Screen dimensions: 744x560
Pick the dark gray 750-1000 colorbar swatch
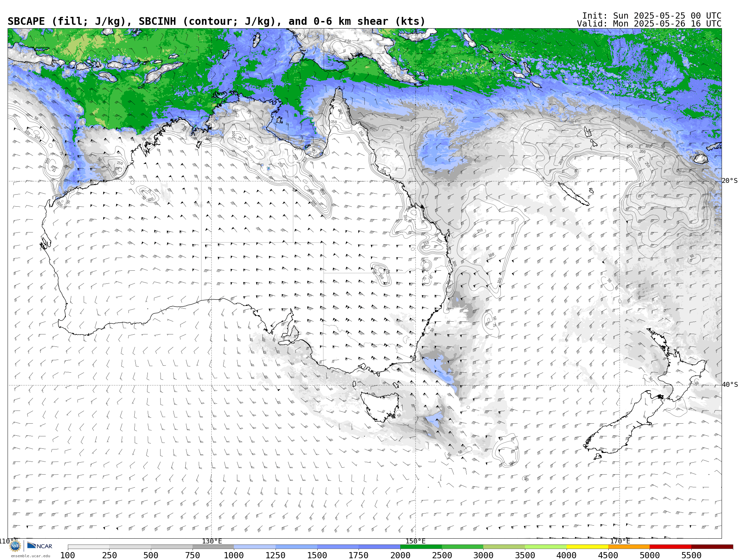(x=213, y=547)
